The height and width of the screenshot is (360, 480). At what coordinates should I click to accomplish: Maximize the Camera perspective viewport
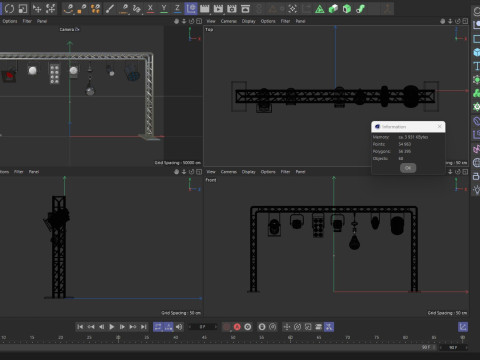tap(199, 21)
